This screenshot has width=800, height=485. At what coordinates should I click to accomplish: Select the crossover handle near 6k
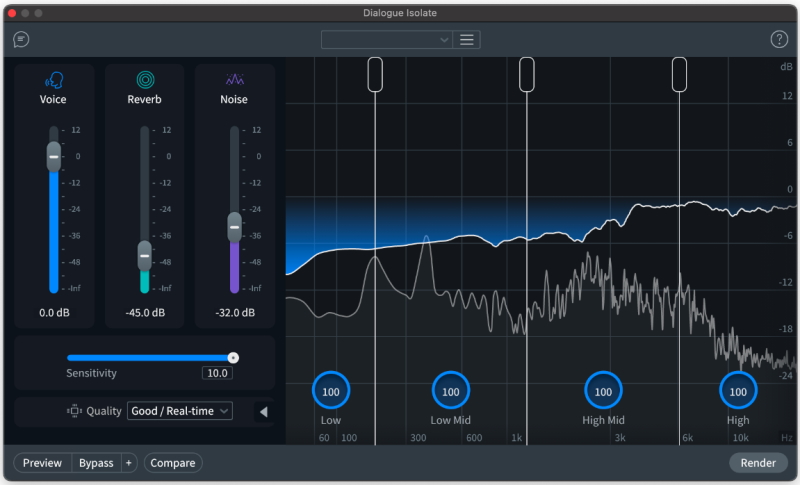coord(679,74)
